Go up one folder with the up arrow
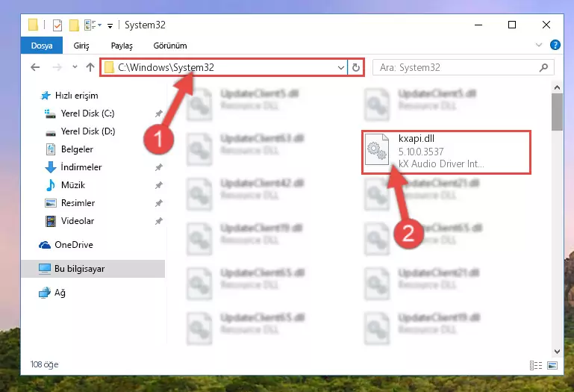 [90, 67]
